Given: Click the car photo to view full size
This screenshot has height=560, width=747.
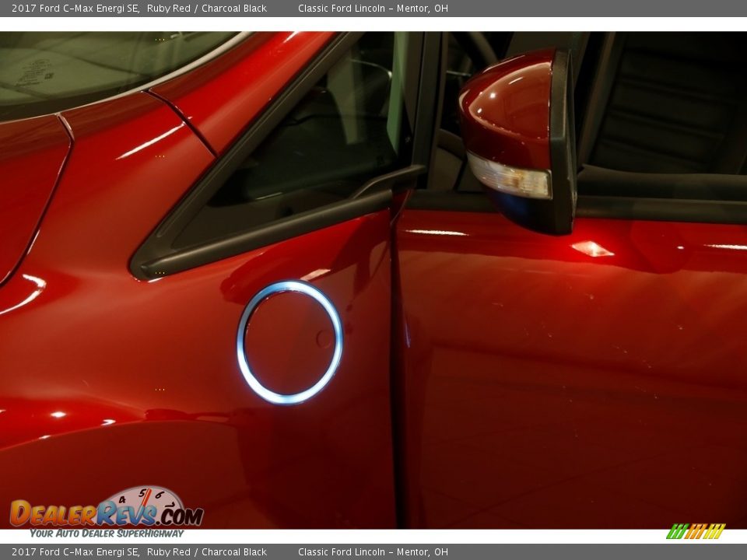Looking at the screenshot, I should [x=373, y=280].
